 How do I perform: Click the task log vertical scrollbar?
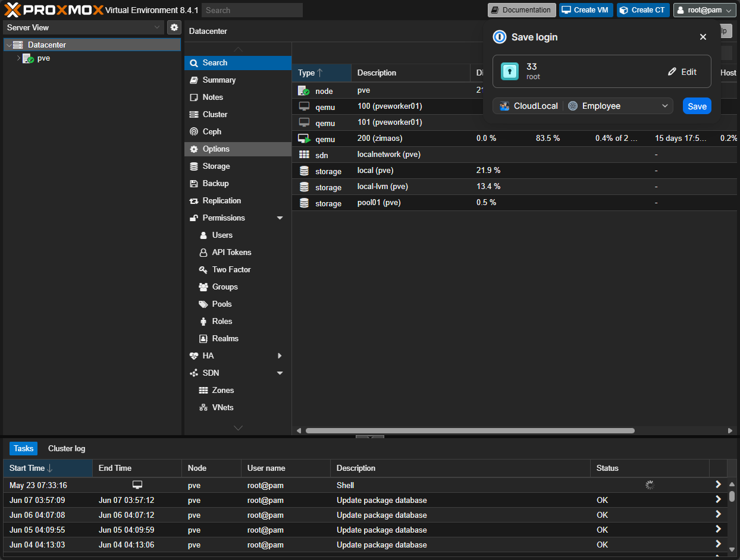click(x=732, y=496)
